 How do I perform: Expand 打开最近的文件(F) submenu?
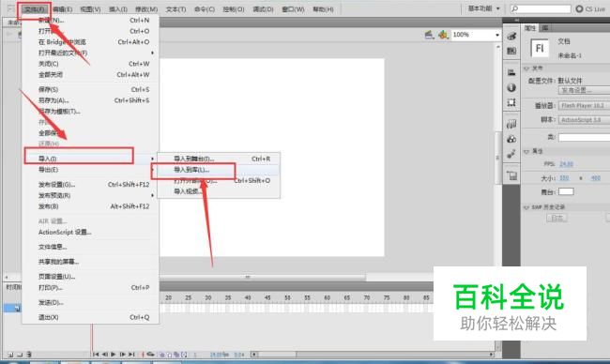[90, 53]
